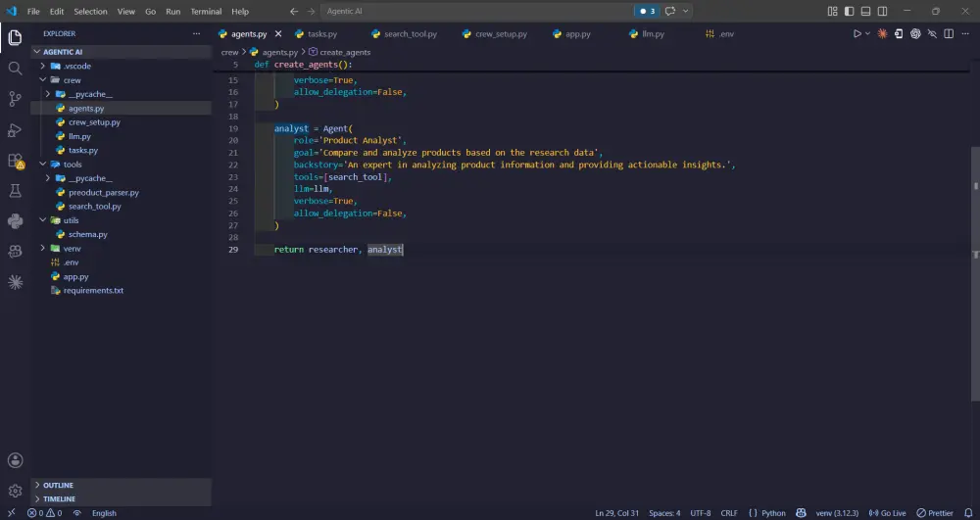Switch to the crew_setup.py tab

[501, 33]
